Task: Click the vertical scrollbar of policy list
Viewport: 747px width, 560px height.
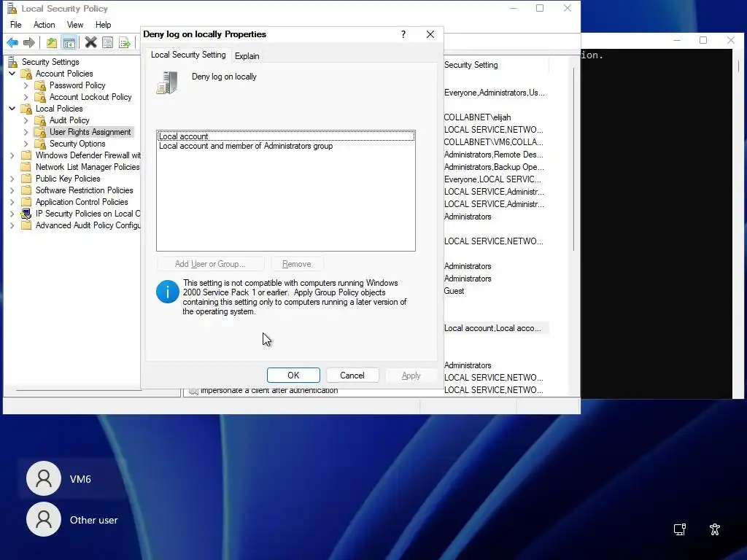Action: click(573, 160)
